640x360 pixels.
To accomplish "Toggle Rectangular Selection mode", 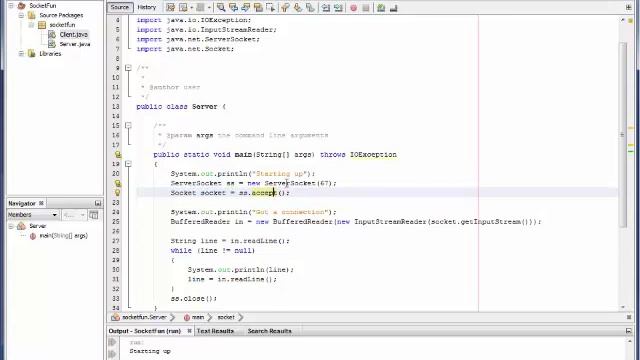I will 271,7.
